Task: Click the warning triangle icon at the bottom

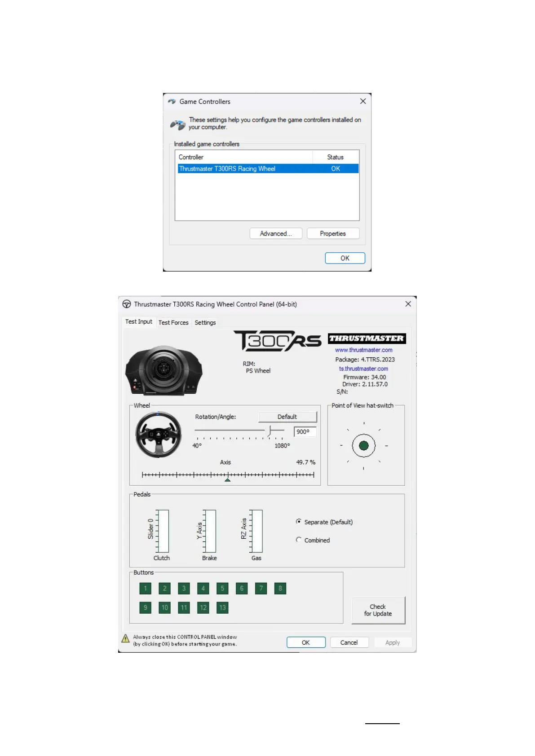Action: pos(126,638)
